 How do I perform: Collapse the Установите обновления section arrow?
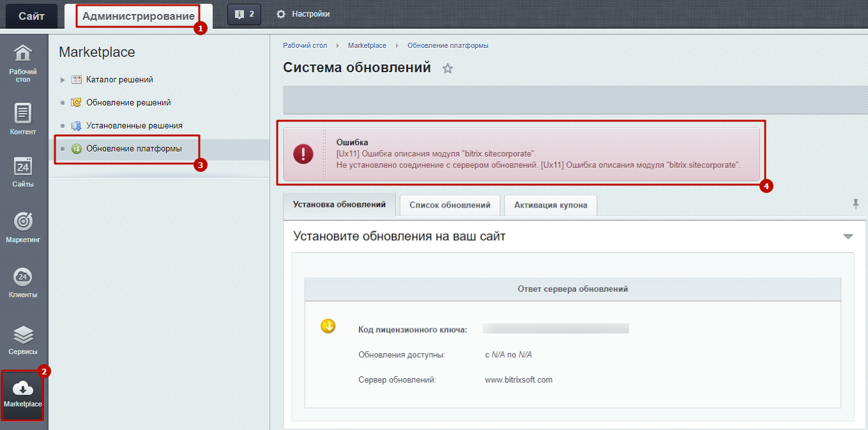[x=848, y=236]
